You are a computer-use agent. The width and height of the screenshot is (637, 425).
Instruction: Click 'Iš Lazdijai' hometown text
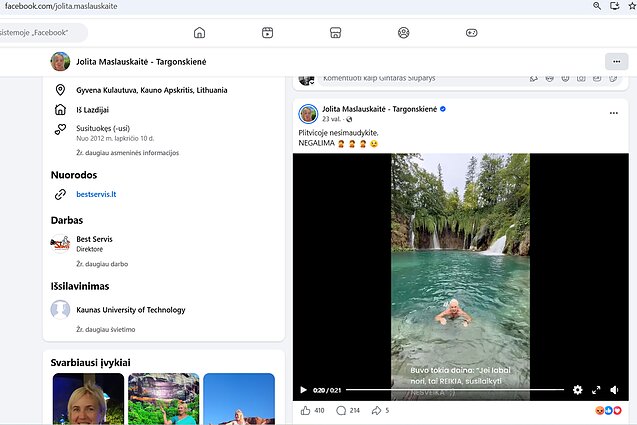coord(92,110)
